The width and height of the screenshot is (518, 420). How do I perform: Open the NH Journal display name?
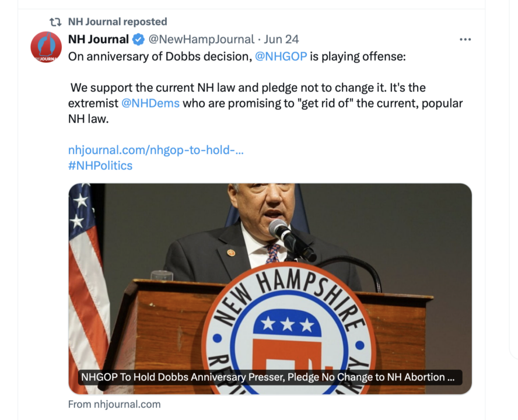(98, 40)
